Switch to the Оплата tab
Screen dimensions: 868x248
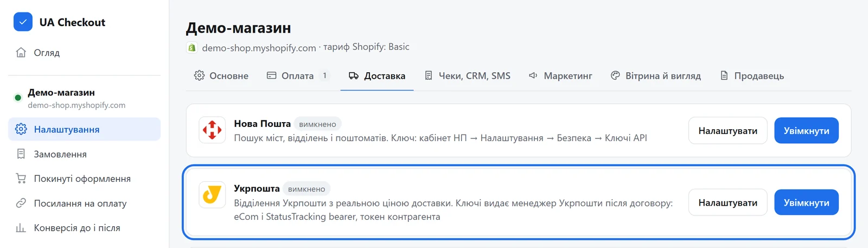click(x=298, y=76)
